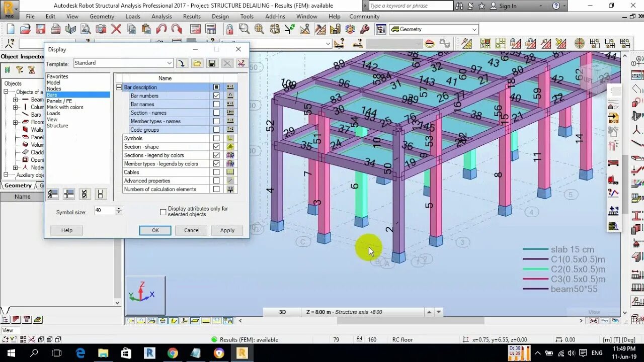Enable Code groups checkbox
Screen dimensions: 644x362
pyautogui.click(x=216, y=130)
